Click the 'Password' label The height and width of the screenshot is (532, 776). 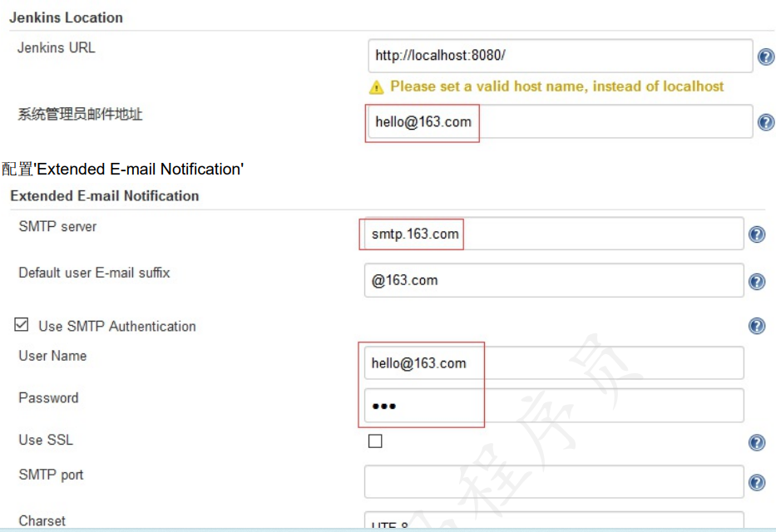48,398
